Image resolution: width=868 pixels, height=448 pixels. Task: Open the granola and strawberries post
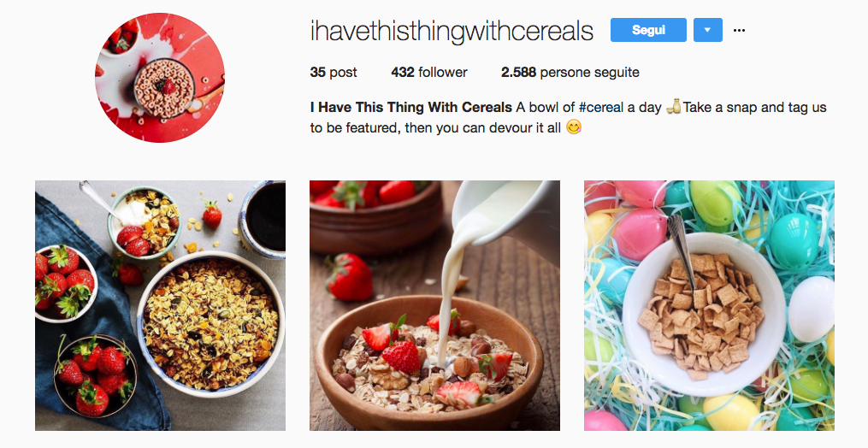(161, 306)
